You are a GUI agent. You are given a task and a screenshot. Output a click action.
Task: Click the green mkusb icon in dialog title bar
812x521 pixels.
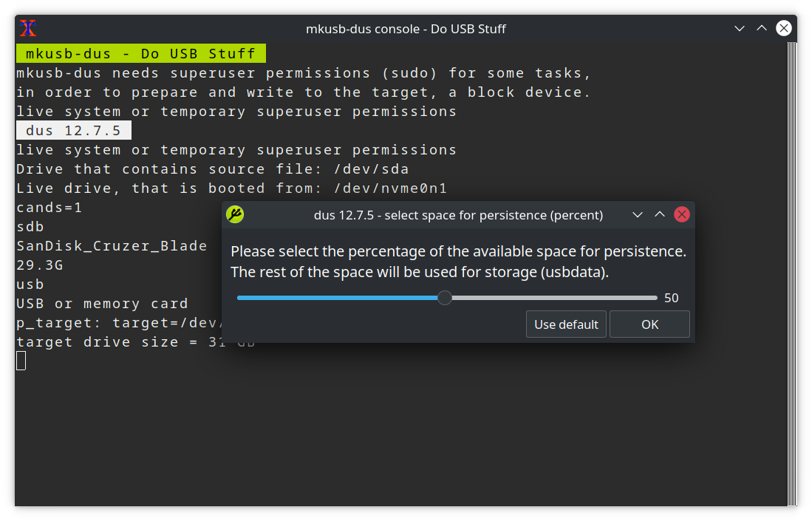tap(235, 215)
